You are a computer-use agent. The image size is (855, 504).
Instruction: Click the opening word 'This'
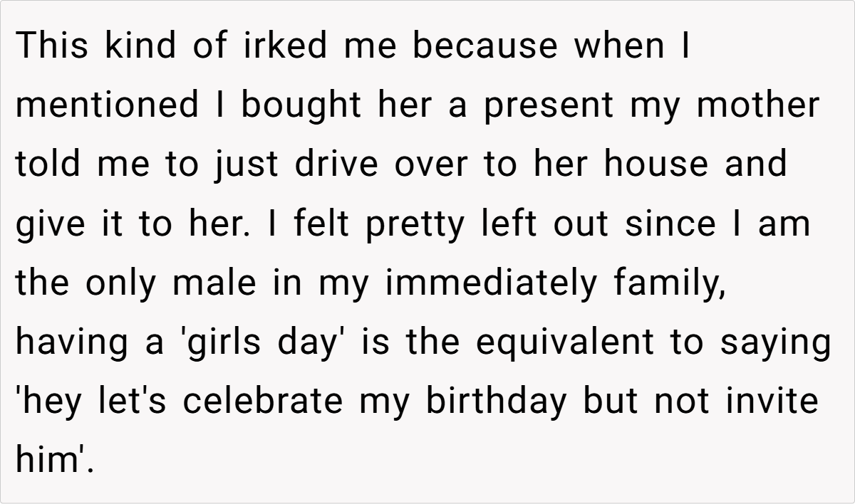coord(55,46)
